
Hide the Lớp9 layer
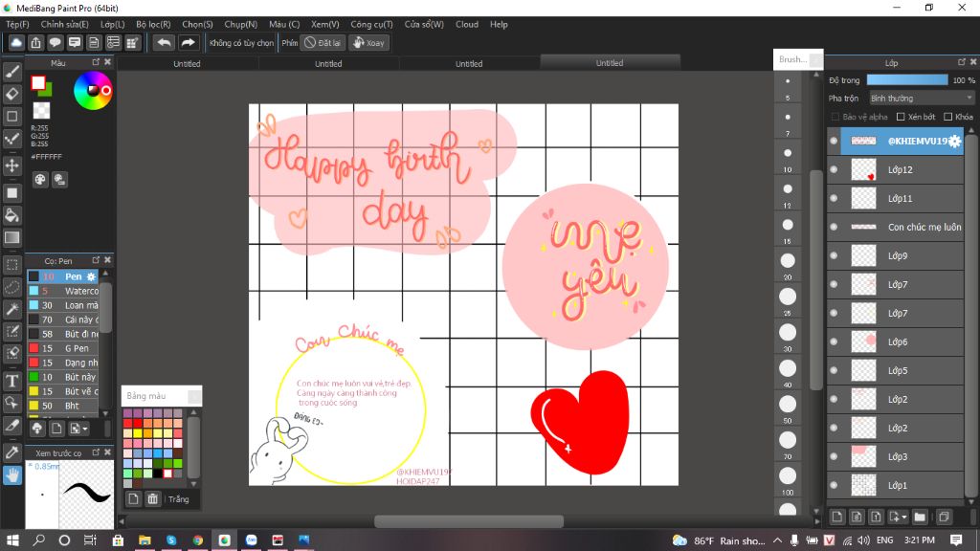(834, 255)
